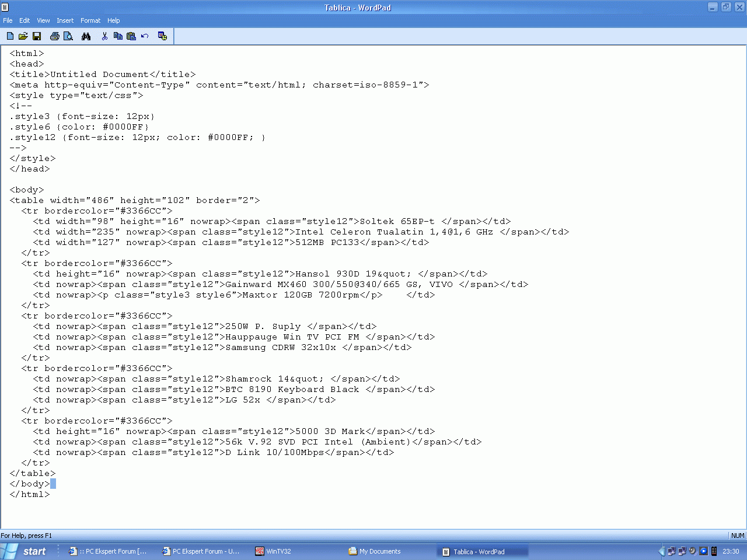This screenshot has width=747, height=560.
Task: Click the 'Hansol 930D' text
Action: coord(327,274)
